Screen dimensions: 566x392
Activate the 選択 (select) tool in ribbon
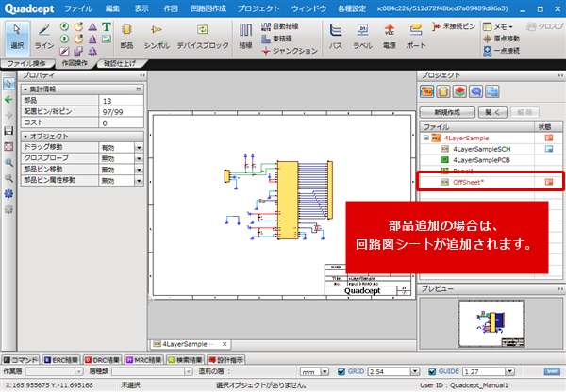[x=17, y=38]
